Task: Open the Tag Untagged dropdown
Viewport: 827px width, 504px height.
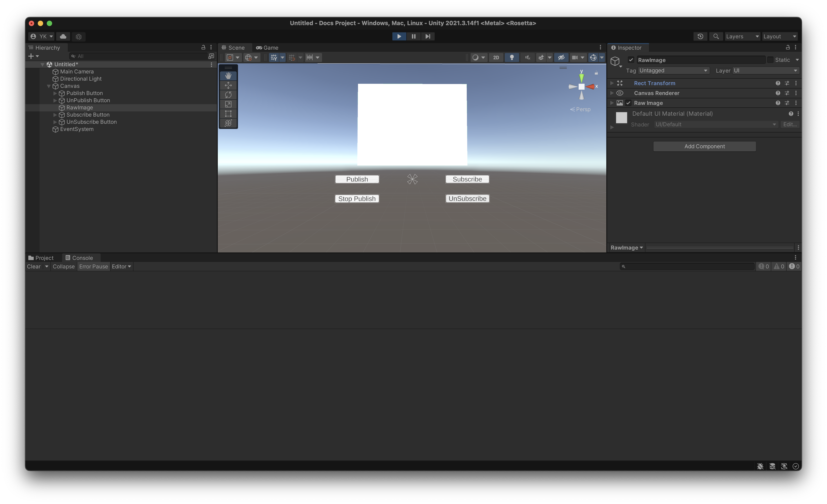Action: click(673, 71)
